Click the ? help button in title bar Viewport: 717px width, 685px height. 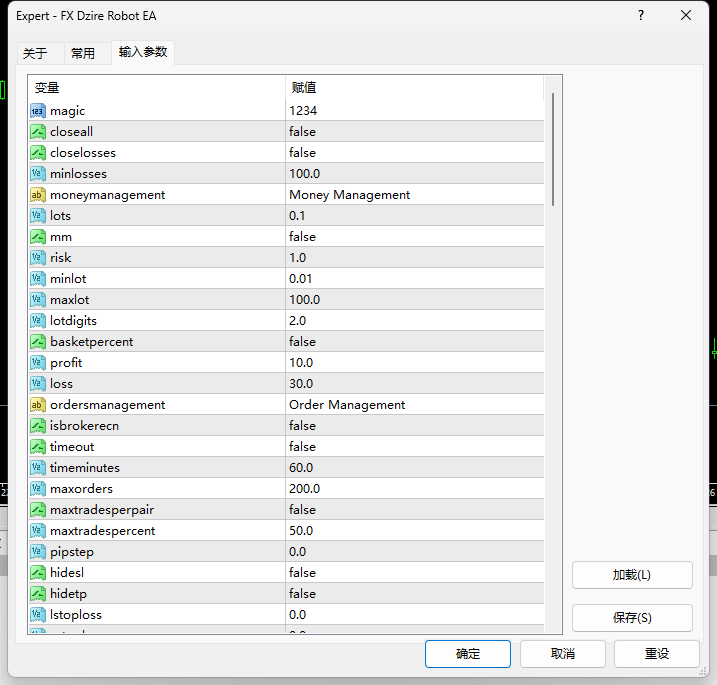coord(641,16)
